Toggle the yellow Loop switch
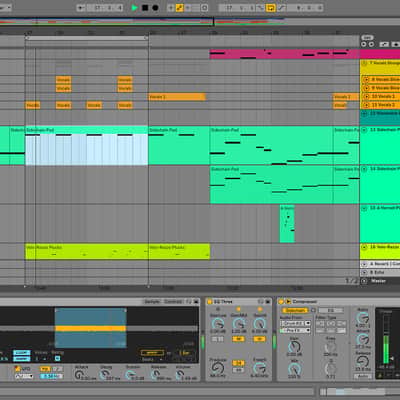The width and height of the screenshot is (400, 400). pyautogui.click(x=271, y=7)
